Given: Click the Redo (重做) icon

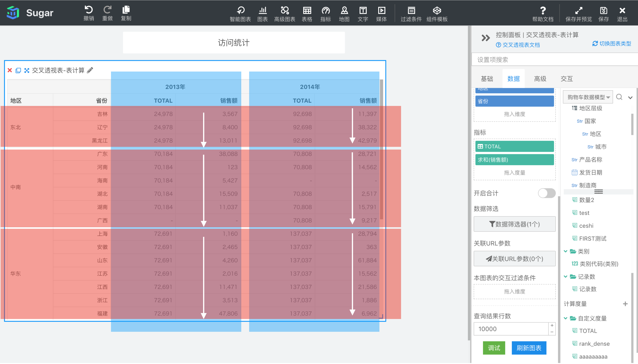Looking at the screenshot, I should [x=107, y=13].
